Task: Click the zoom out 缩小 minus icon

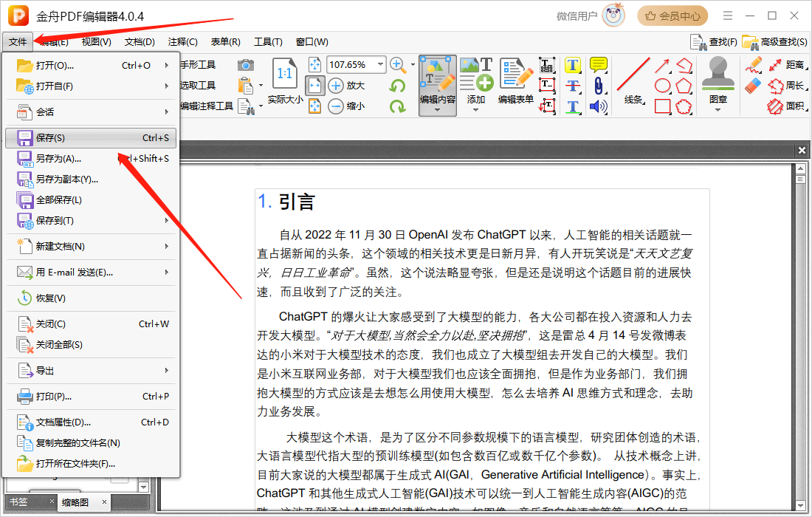Action: click(x=336, y=106)
